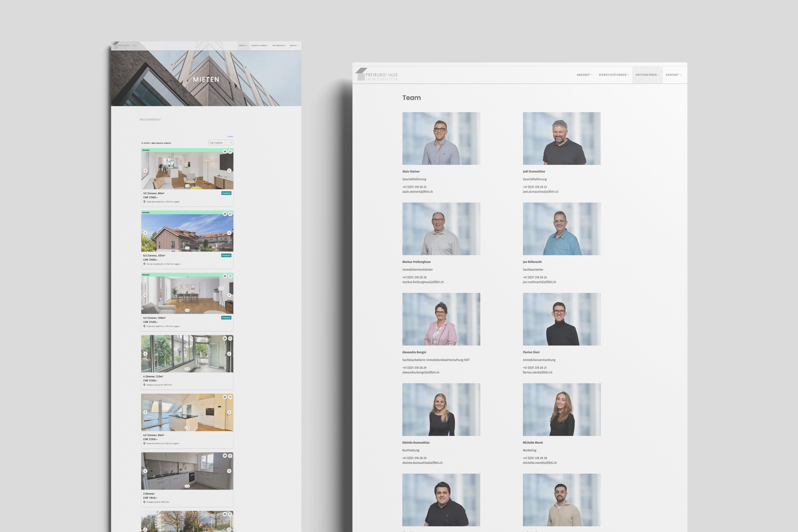The height and width of the screenshot is (532, 798).
Task: Favorite the 3 Zimmer CHF 1'840 listing heart
Action: click(230, 456)
